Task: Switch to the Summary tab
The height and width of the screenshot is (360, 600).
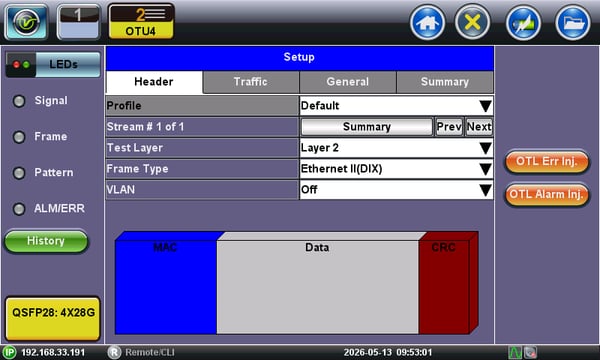Action: (x=445, y=82)
